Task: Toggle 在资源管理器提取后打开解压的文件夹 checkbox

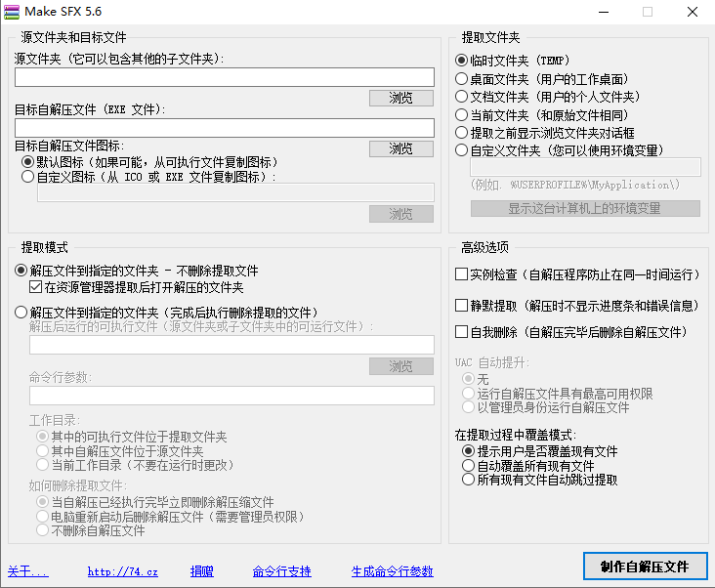Action: pyautogui.click(x=36, y=288)
